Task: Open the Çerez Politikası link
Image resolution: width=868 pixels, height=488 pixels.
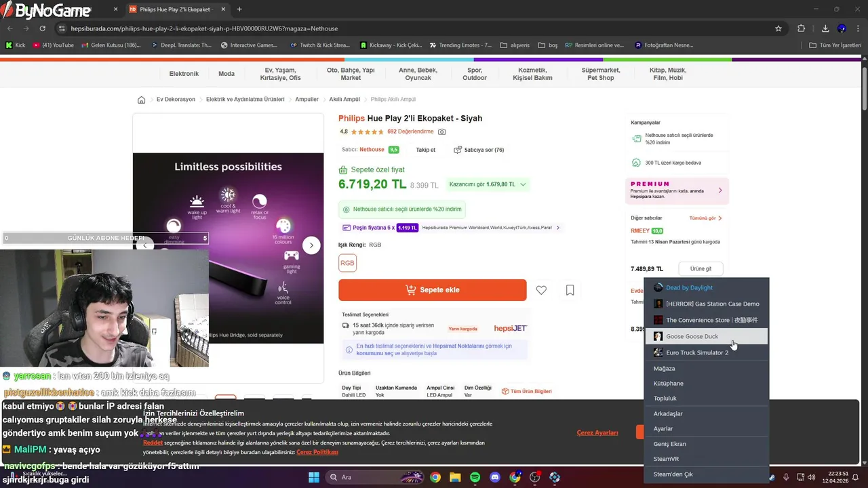Action: (x=317, y=452)
